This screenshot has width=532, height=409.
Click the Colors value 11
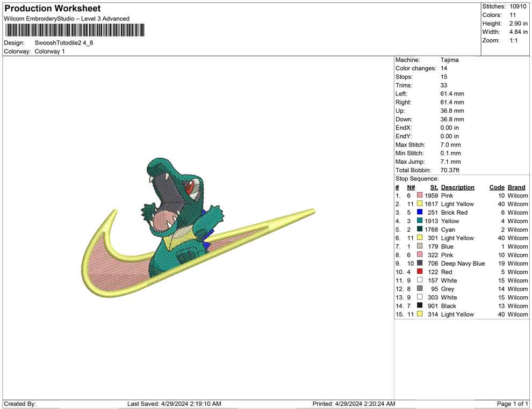pyautogui.click(x=513, y=15)
